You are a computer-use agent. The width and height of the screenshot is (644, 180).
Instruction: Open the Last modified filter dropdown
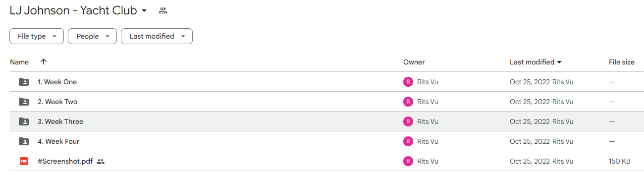[x=157, y=36]
